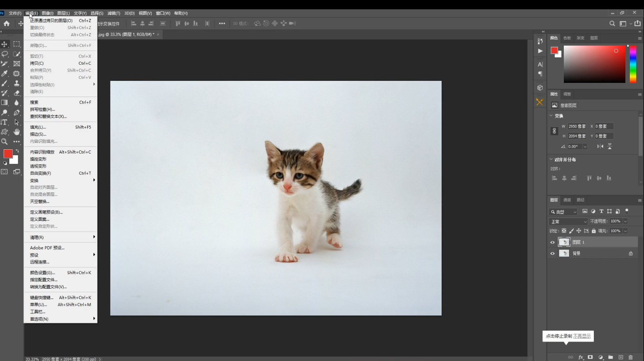Select the Quick Selection brush tool
The width and height of the screenshot is (644, 361).
click(x=17, y=54)
